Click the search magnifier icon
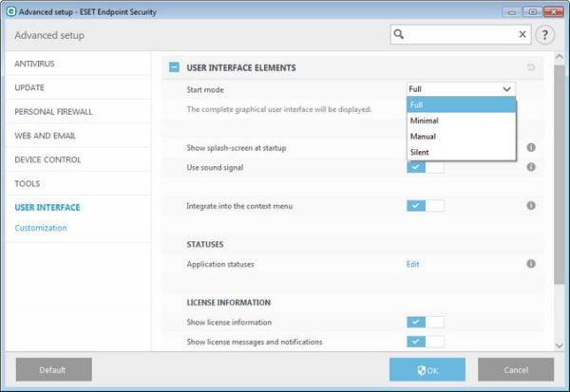 (399, 34)
